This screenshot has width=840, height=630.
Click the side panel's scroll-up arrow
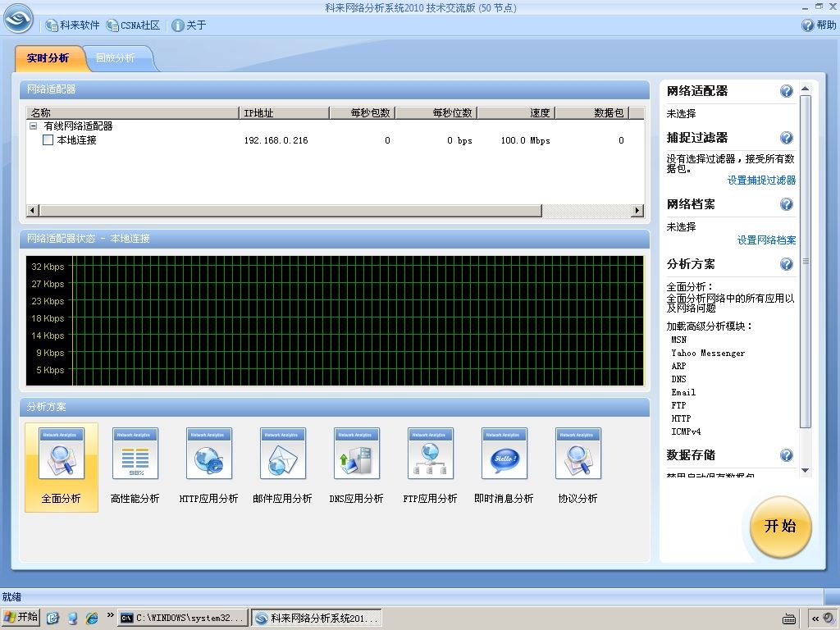point(806,89)
